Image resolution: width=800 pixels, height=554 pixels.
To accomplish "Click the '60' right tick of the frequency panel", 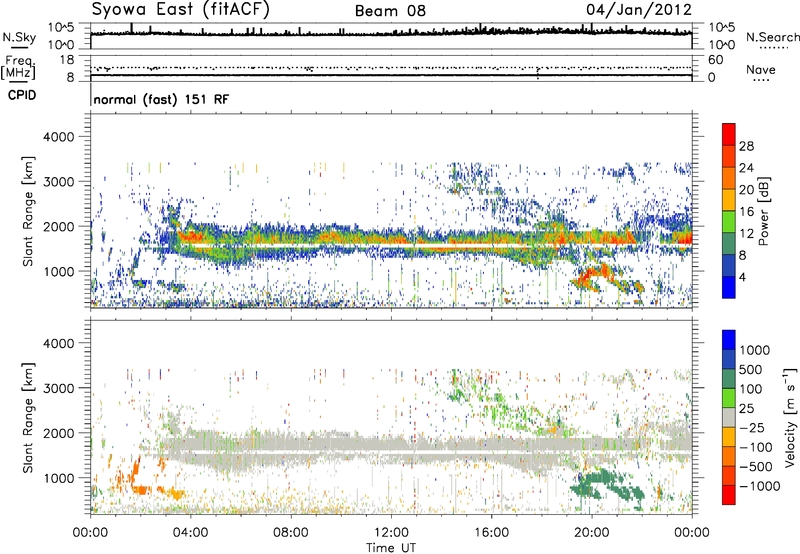I will (716, 60).
